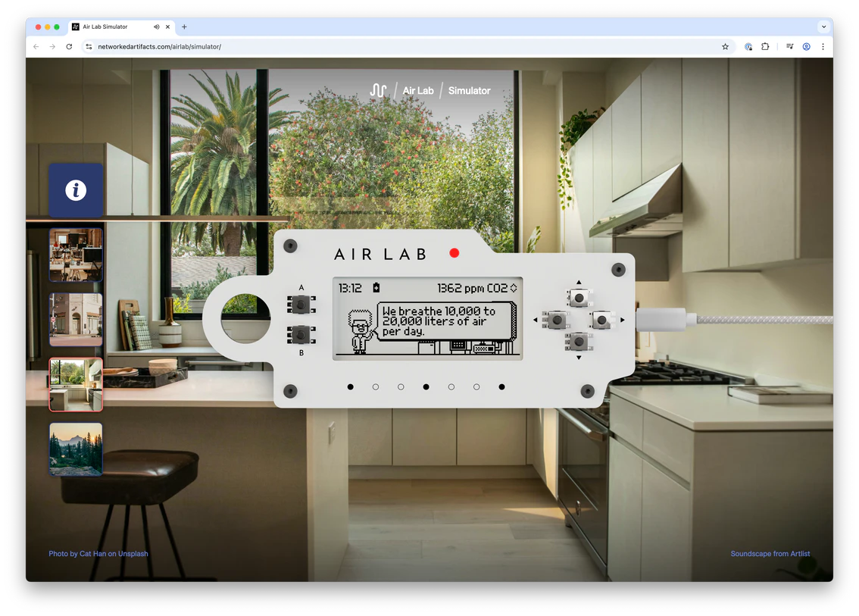Open the Soundscape from Artlist link
This screenshot has height=616, width=859.
[770, 554]
